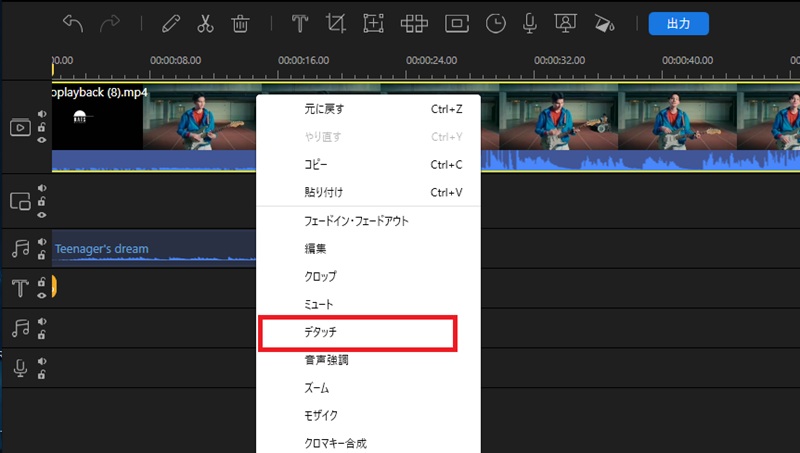Lock the second music track

[x=42, y=335]
